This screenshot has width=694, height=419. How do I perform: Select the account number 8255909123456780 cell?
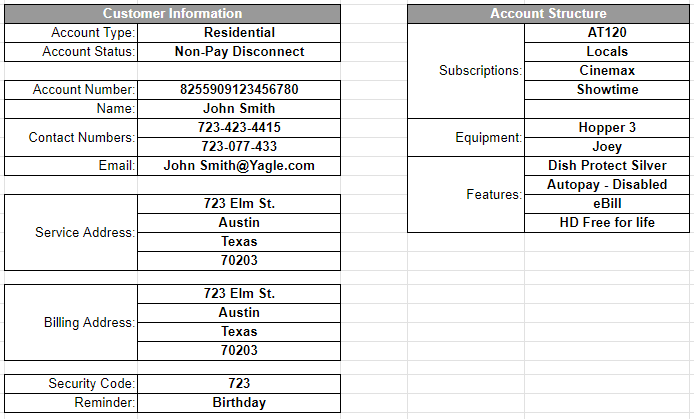click(239, 90)
